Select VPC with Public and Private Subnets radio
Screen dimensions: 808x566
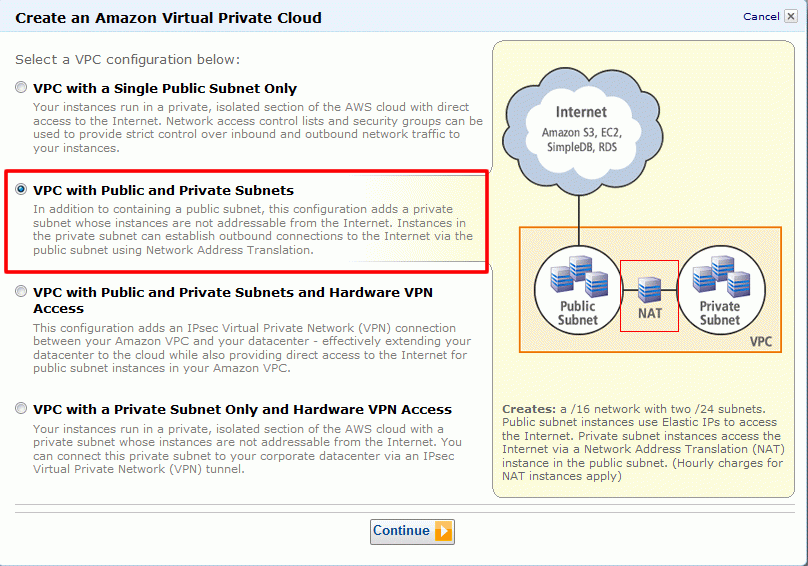[x=21, y=189]
